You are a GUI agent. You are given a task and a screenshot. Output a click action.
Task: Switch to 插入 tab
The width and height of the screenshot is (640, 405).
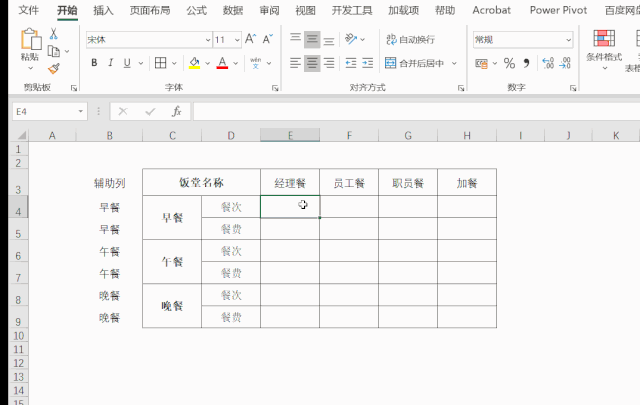pos(103,10)
